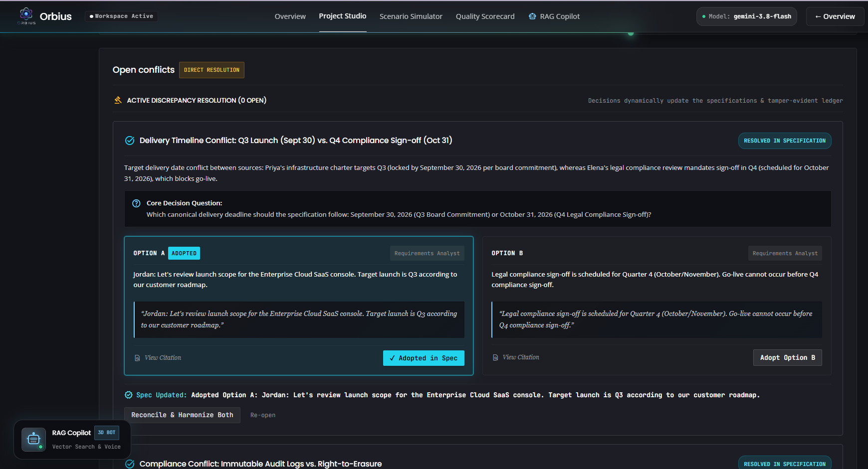
Task: Click the checkmark icon beside Compliance Conflict title
Action: tap(130, 464)
